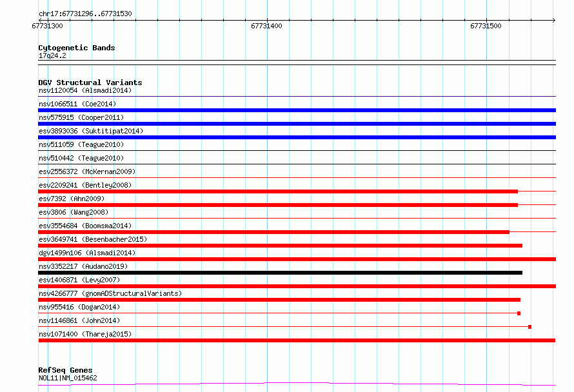Open variant nsv1146861 (John2014)
Image resolution: width=574 pixels, height=392 pixels.
tap(79, 320)
